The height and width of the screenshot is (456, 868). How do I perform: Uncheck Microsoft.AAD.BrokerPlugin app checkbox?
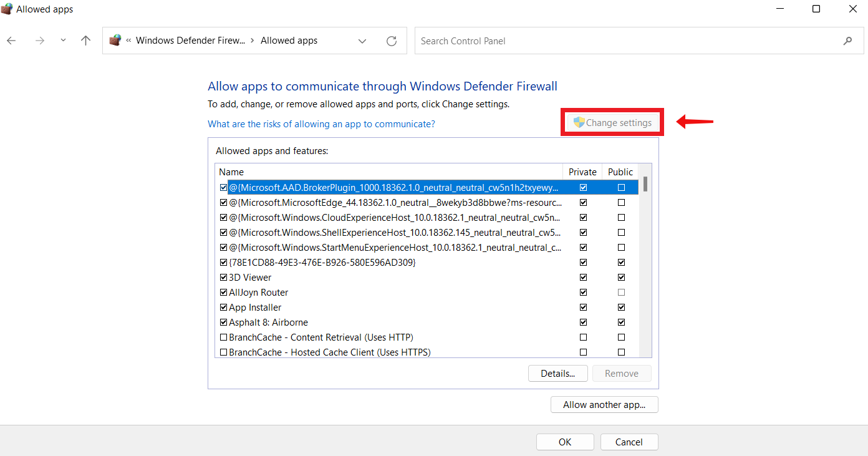point(224,187)
